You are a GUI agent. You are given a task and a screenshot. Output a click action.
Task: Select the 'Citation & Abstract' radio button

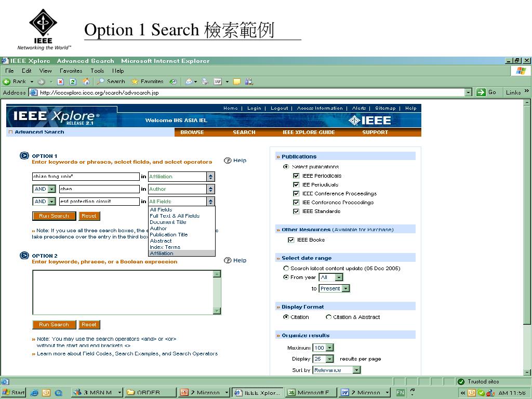tap(328, 317)
